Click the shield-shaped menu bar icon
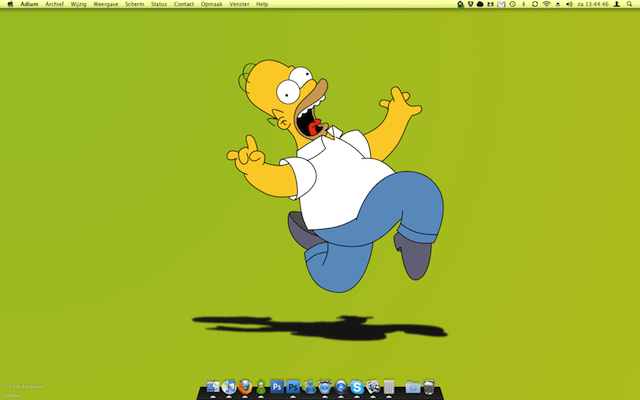Image resolution: width=640 pixels, height=400 pixels. click(470, 4)
